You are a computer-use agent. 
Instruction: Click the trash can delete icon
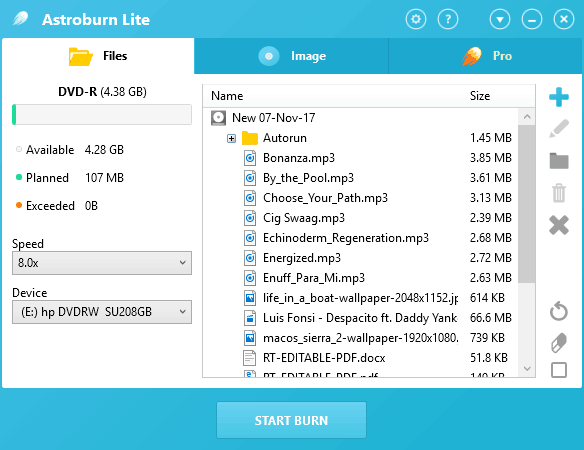click(559, 193)
